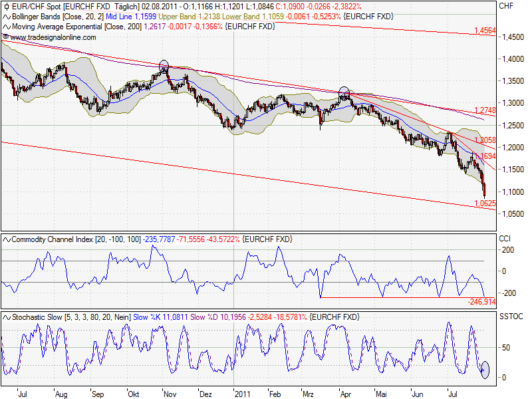532x399 pixels.
Task: Click the line icon before Moving Average Exponential
Action: [7, 27]
